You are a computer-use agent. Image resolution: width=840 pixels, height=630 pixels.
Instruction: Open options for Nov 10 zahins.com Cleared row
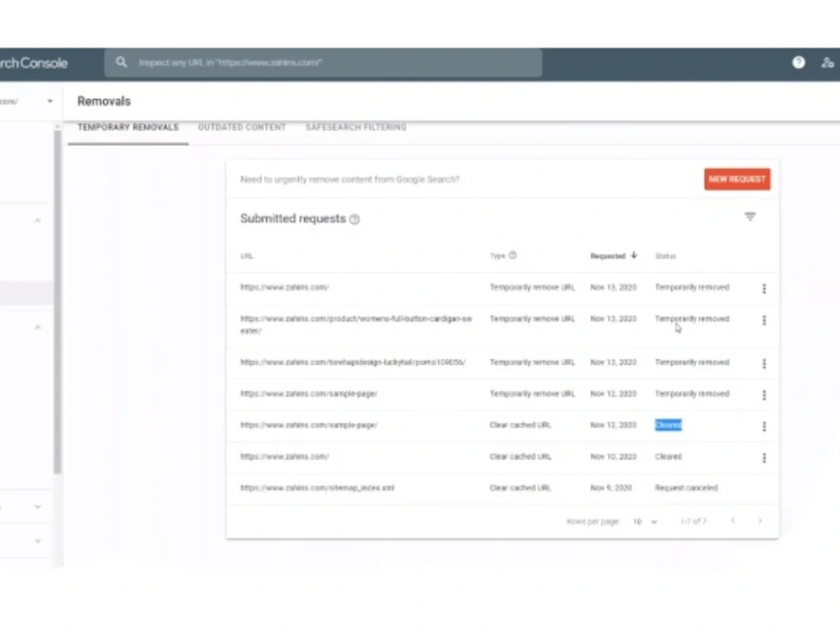[x=764, y=458]
